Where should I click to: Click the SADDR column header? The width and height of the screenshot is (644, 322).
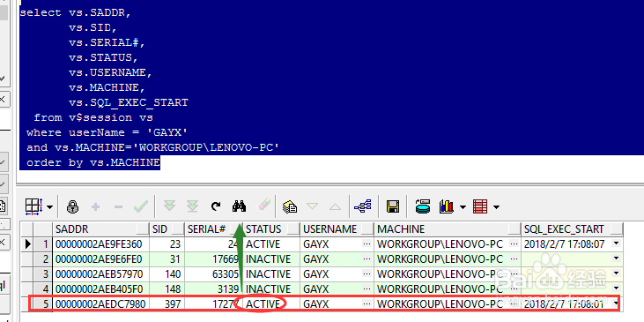tap(101, 229)
